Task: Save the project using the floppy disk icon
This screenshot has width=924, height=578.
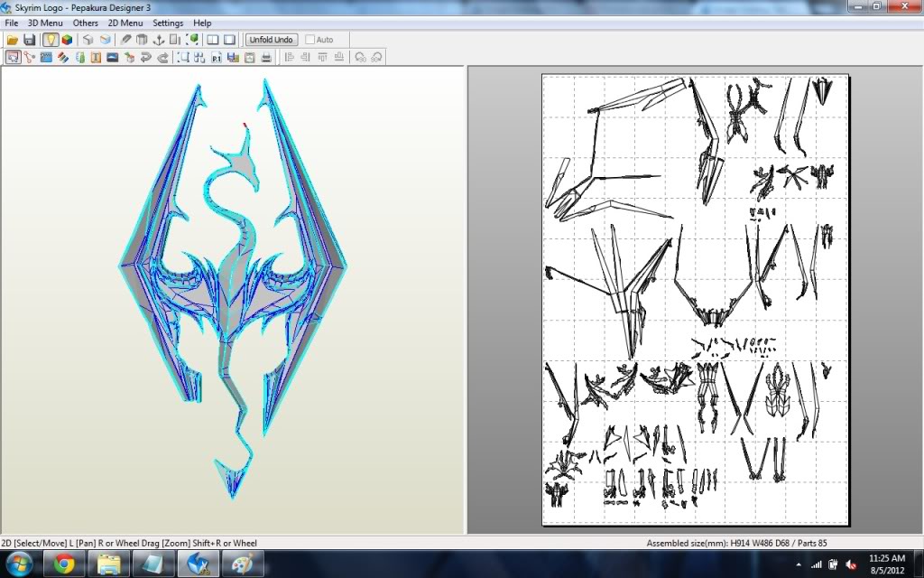Action: (x=30, y=40)
